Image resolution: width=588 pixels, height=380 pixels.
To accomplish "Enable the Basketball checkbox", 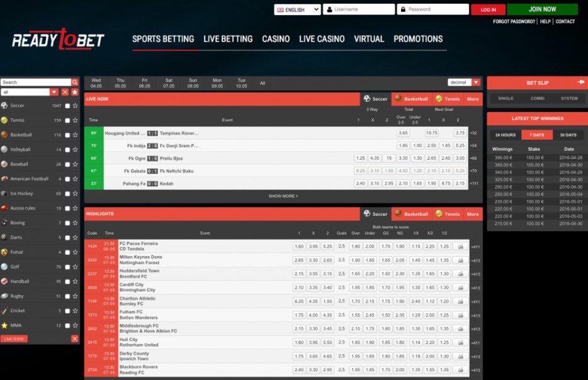I will pyautogui.click(x=67, y=135).
